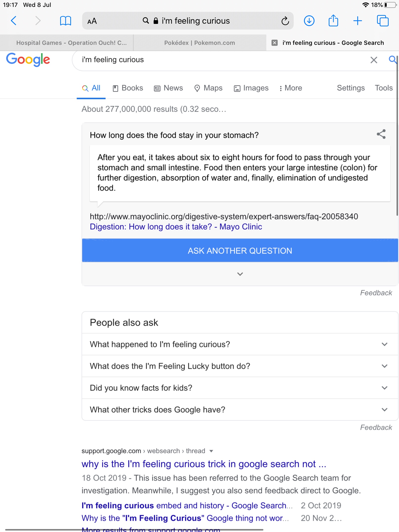
Task: Switch to the Images search tab
Action: [x=251, y=88]
